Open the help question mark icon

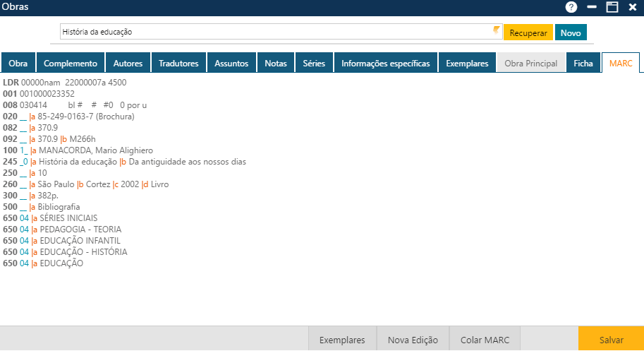(x=571, y=7)
